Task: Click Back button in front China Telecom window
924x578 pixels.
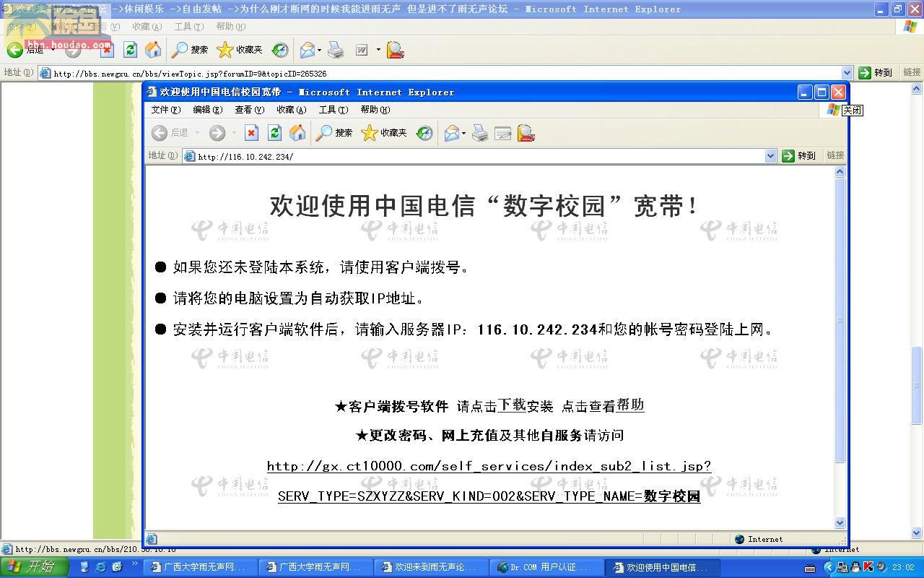Action: (170, 133)
